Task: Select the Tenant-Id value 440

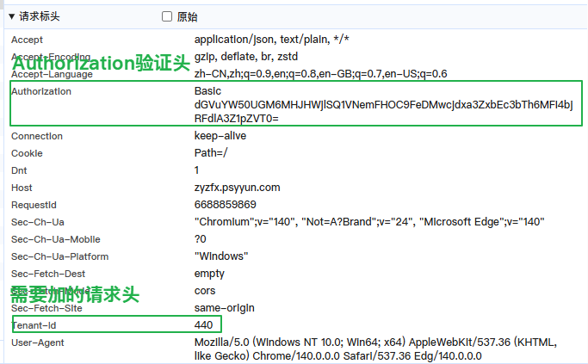Action: coord(203,325)
